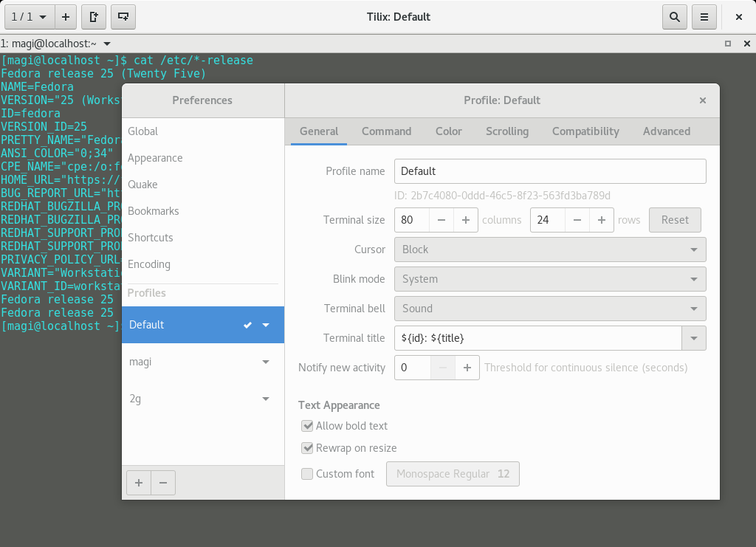Toggle Allow bold text checkbox
This screenshot has height=547, width=756.
pyautogui.click(x=307, y=426)
